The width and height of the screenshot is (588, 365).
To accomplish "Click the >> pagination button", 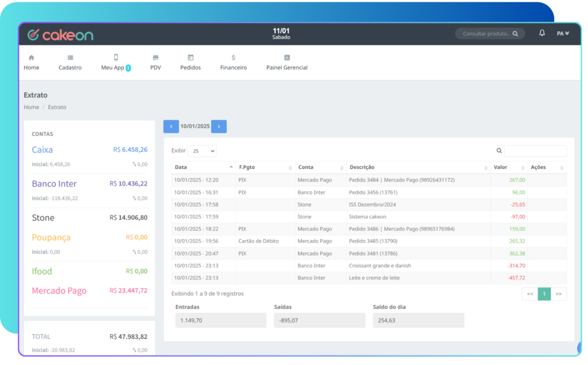I will (x=559, y=294).
